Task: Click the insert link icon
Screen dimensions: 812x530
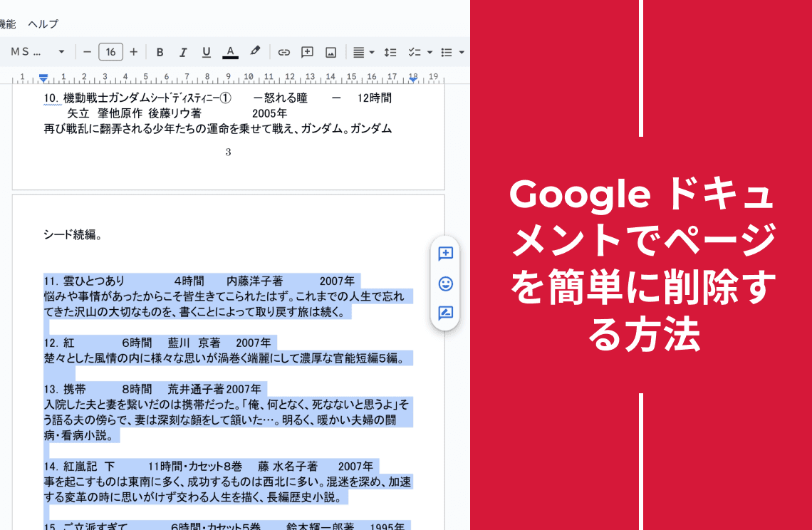Action: point(283,52)
